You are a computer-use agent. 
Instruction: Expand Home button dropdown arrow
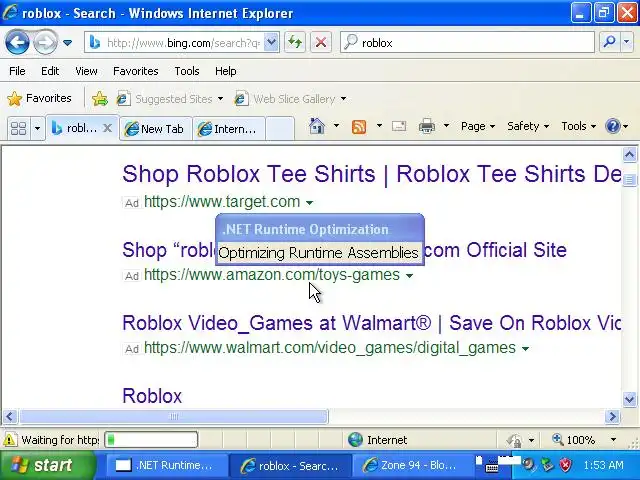coord(336,126)
